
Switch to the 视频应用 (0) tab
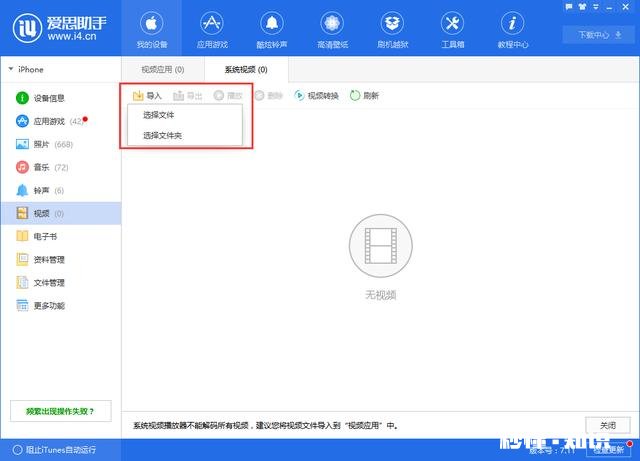(163, 69)
